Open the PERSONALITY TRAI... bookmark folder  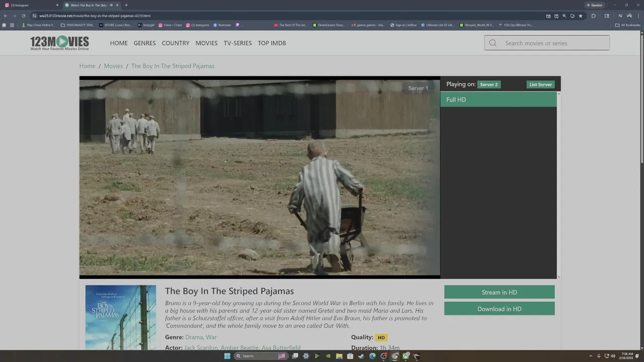click(77, 25)
